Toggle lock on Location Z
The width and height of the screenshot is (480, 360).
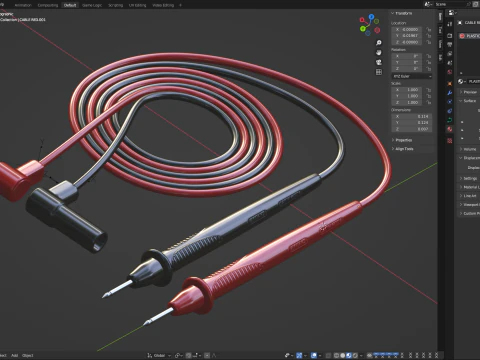(429, 42)
